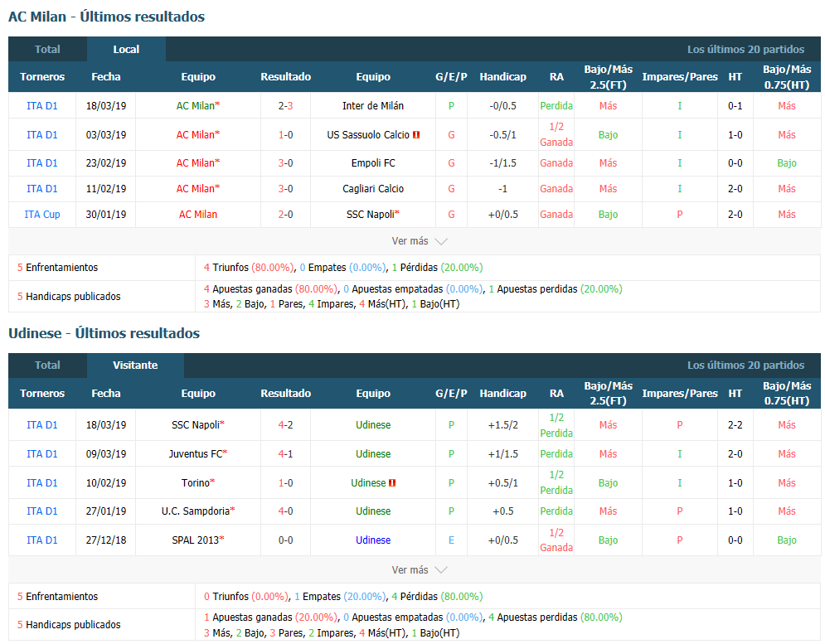Screen dimensions: 825x644
Task: Click SSC Napoli in the Udinese table
Action: [x=195, y=425]
